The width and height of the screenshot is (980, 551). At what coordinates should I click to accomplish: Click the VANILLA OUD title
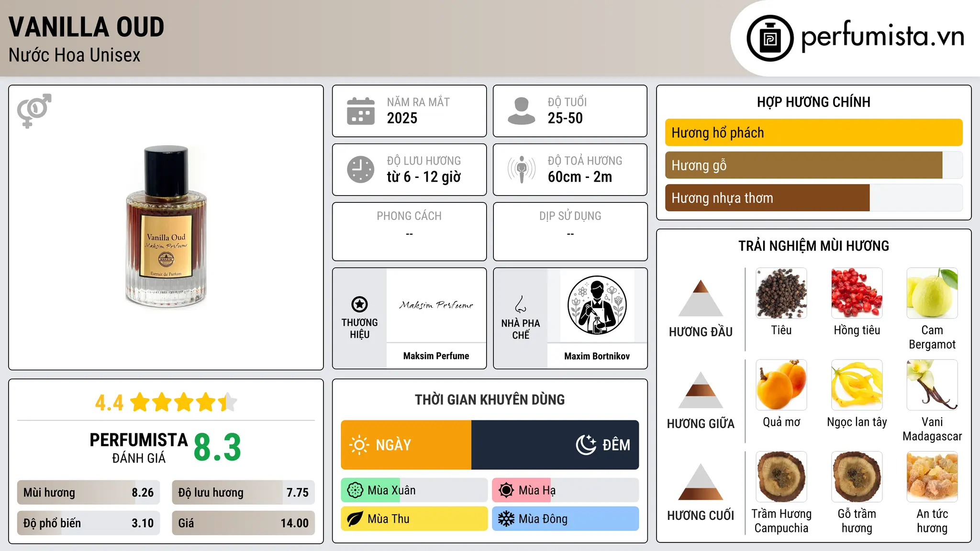(x=87, y=27)
